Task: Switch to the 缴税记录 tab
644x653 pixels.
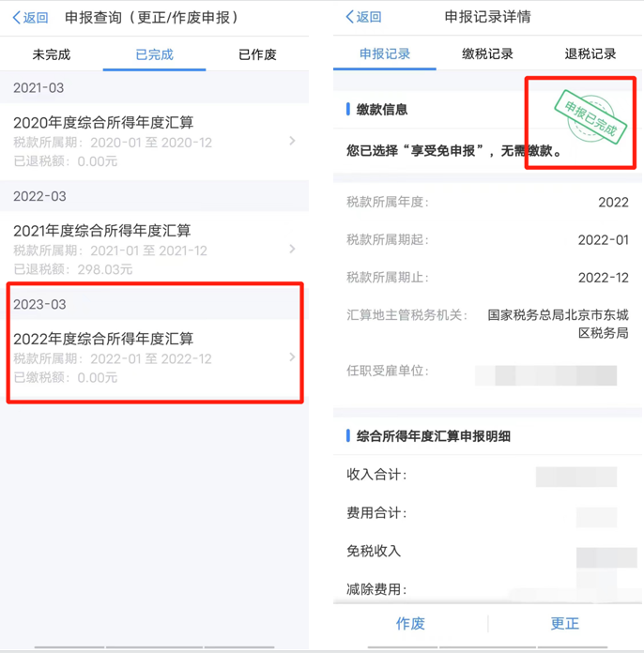Action: (x=487, y=53)
